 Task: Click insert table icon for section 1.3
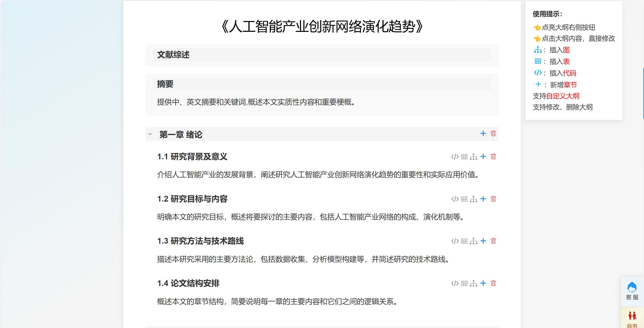coord(464,241)
